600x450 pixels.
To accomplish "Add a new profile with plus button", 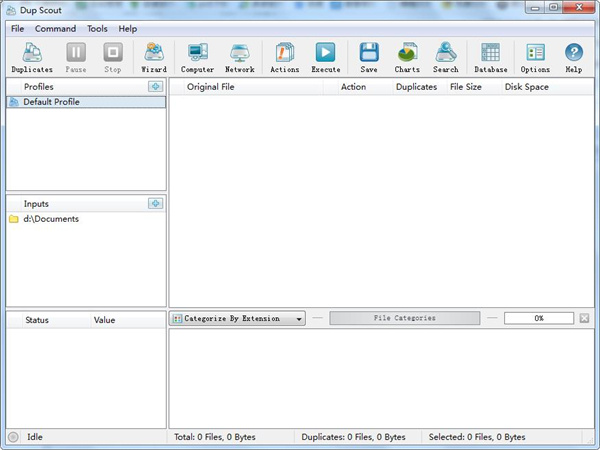I will (155, 86).
